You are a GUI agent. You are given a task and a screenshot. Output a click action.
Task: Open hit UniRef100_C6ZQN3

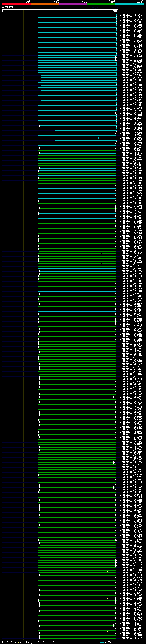tap(131, 198)
